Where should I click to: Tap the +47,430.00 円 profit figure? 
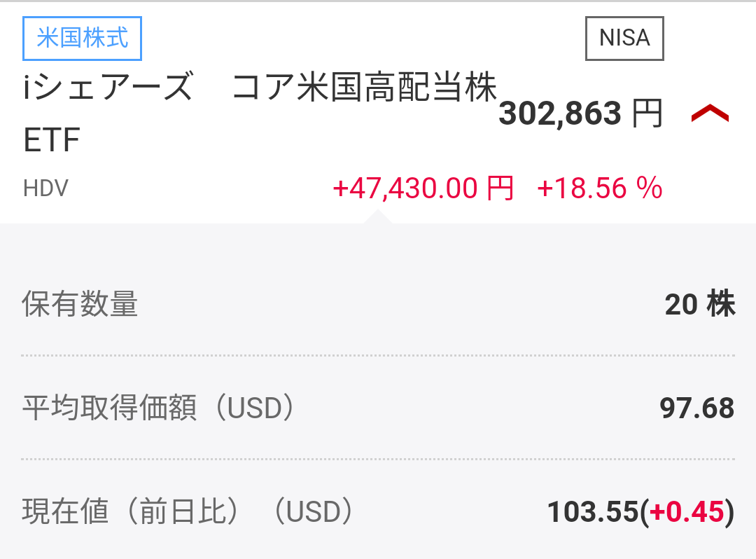coord(423,188)
